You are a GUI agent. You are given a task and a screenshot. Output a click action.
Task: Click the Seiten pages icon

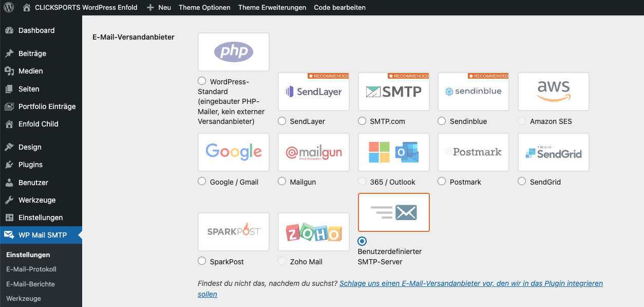[x=9, y=89]
